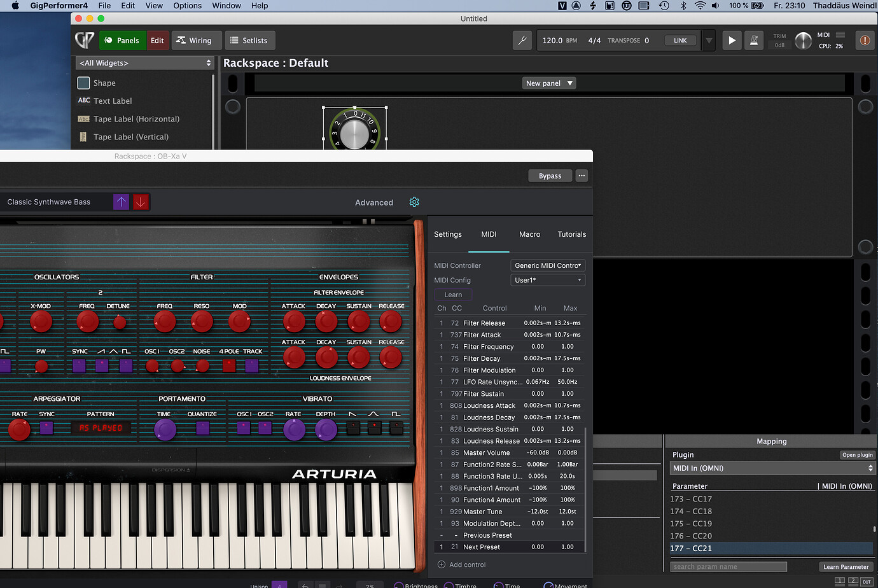
Task: Click the filter RESO knob
Action: pyautogui.click(x=202, y=322)
